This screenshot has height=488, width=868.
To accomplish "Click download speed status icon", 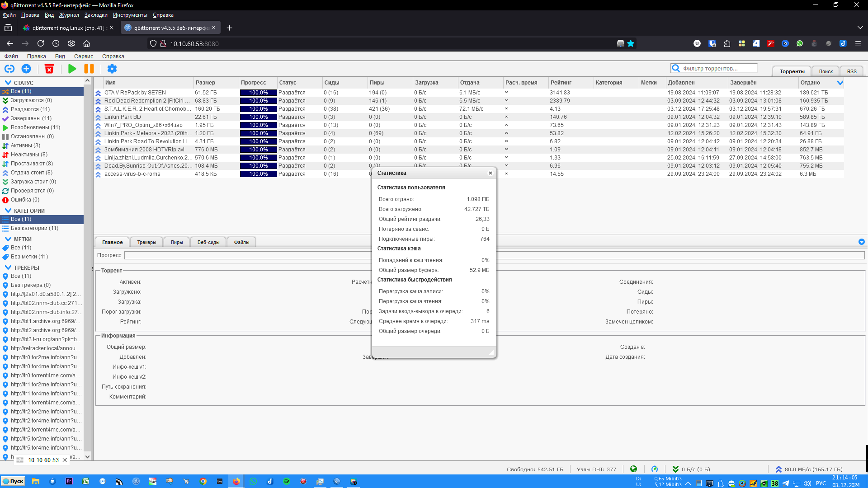I will point(675,469).
